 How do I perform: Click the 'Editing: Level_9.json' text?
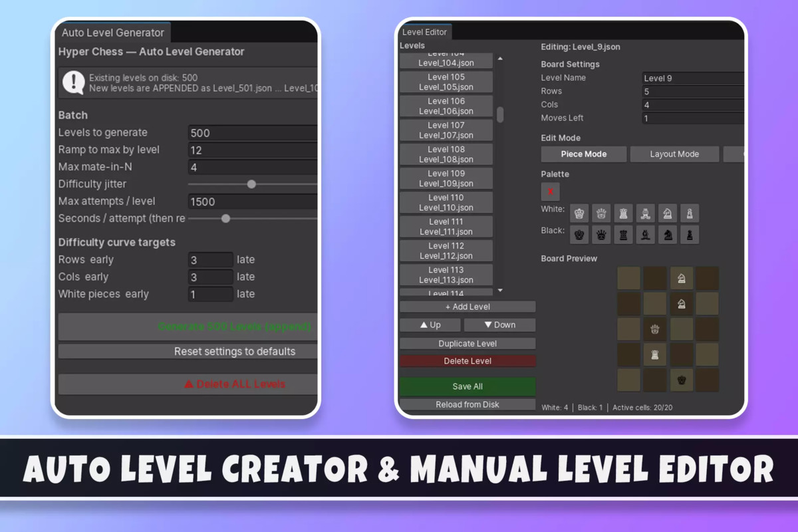[581, 47]
